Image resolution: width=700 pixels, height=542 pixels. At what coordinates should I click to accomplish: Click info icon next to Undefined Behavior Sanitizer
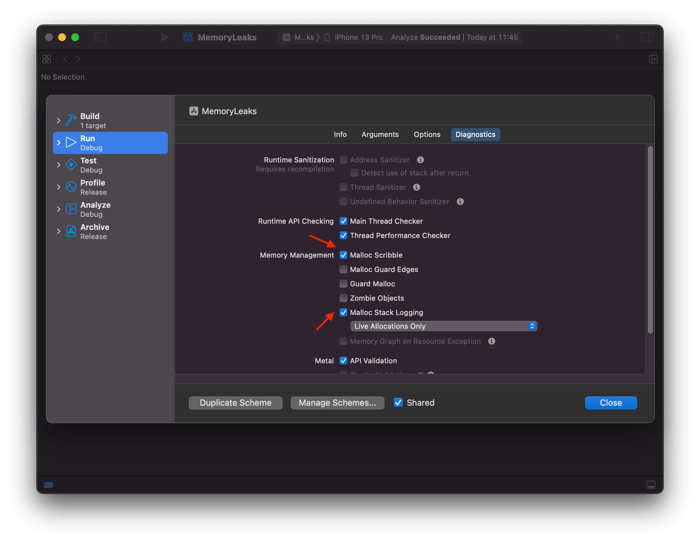(x=460, y=201)
